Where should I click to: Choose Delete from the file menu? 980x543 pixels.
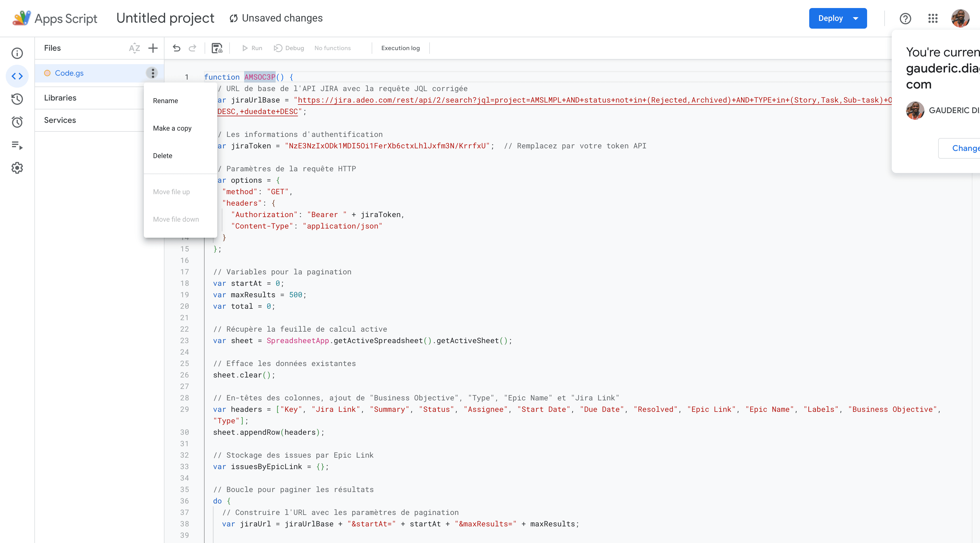(x=180, y=156)
